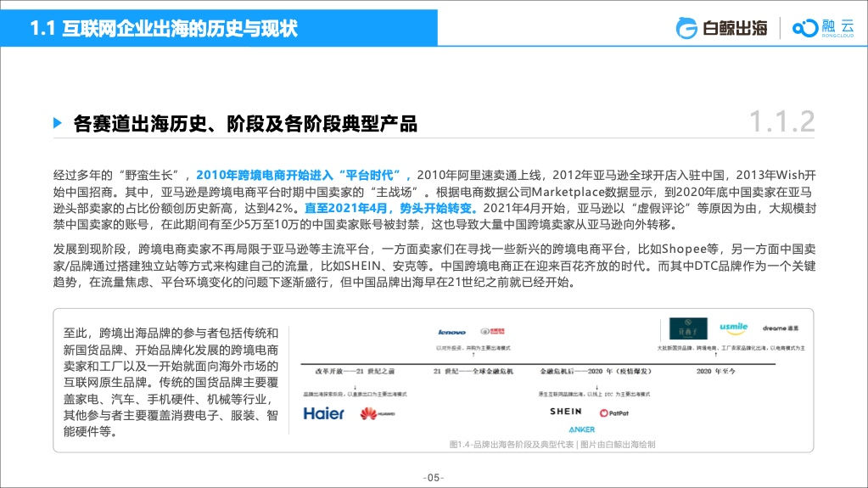Screen dimensions: 868x488
Task: Click the gray section number 1.1.2
Action: (781, 121)
